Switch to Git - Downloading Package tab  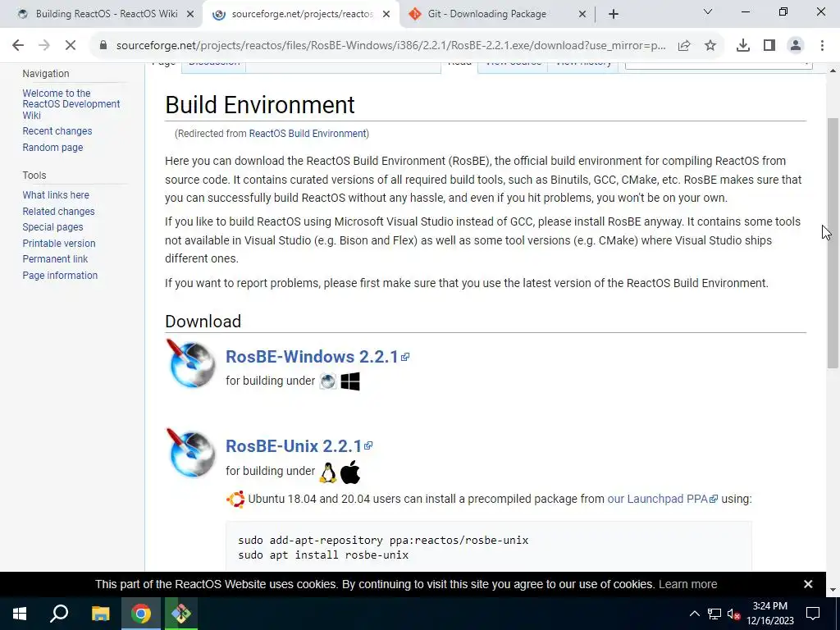(485, 14)
